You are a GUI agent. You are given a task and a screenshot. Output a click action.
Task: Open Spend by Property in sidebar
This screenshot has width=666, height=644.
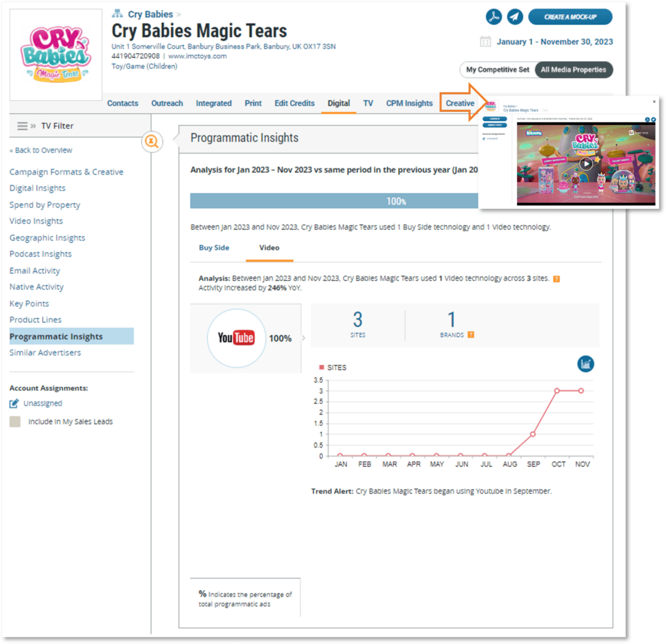pyautogui.click(x=45, y=205)
